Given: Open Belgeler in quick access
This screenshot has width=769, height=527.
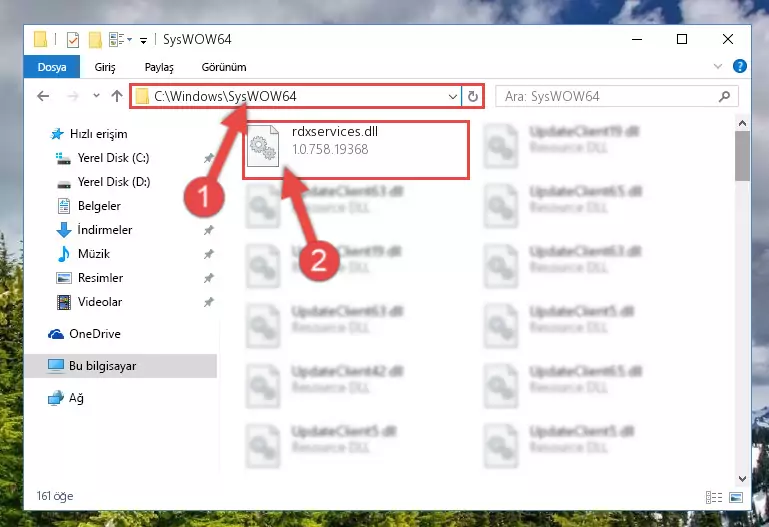Looking at the screenshot, I should point(89,206).
